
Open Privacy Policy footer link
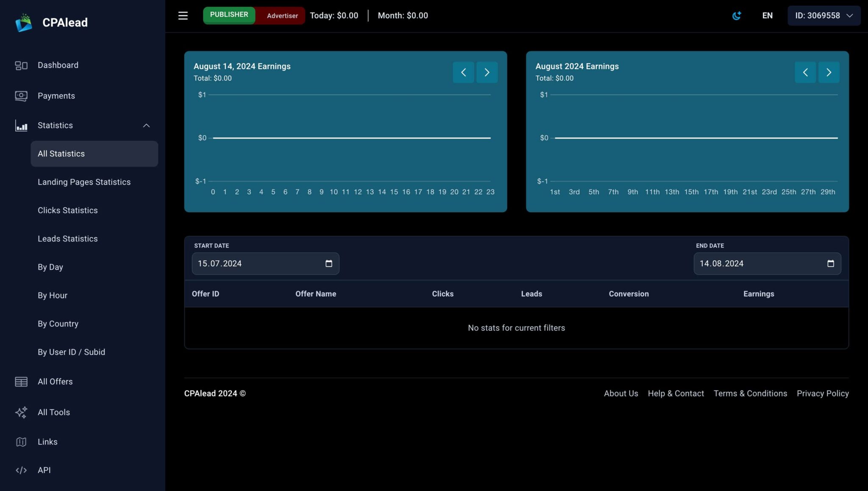pos(822,393)
